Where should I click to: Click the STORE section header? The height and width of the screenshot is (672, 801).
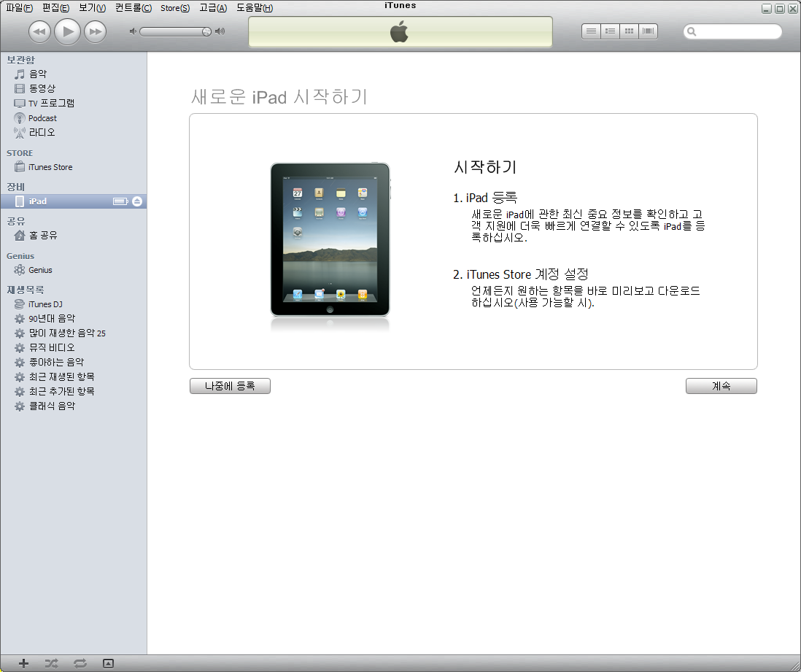pyautogui.click(x=20, y=153)
